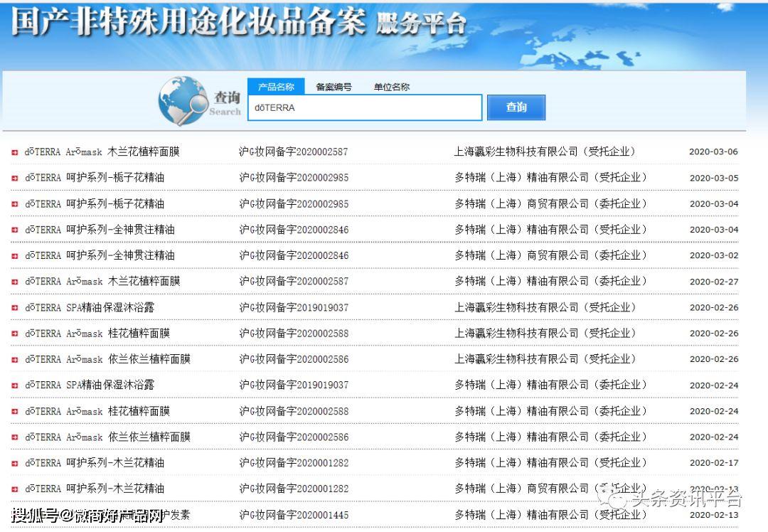Click red bullet icon of 木兰花植粹面膜 row dated 2020-03-06
768x532 pixels.
tap(15, 152)
